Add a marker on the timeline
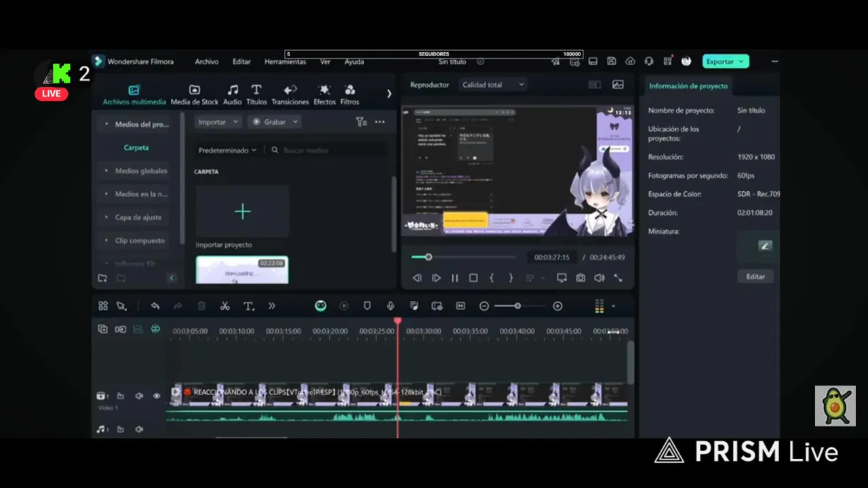This screenshot has width=868, height=488. pos(367,306)
